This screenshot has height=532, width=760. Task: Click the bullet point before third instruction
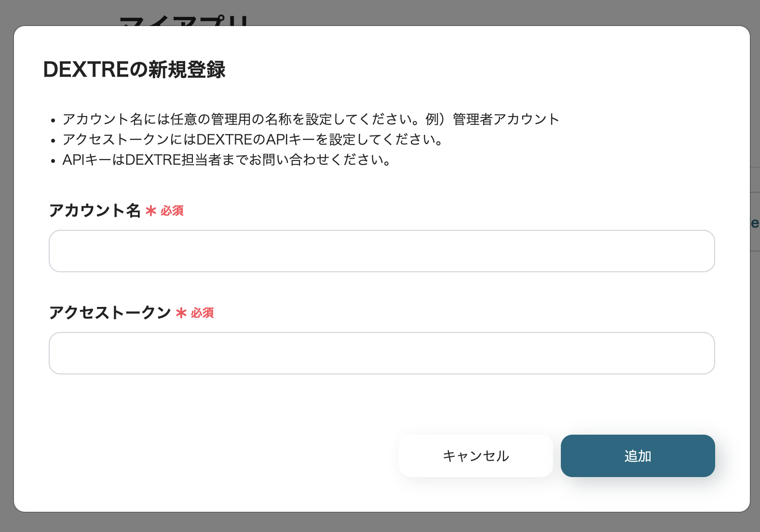pyautogui.click(x=54, y=161)
